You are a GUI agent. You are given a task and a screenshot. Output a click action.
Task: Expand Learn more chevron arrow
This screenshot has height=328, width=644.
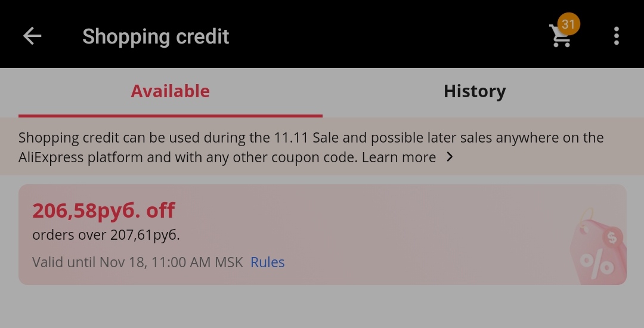pyautogui.click(x=450, y=157)
